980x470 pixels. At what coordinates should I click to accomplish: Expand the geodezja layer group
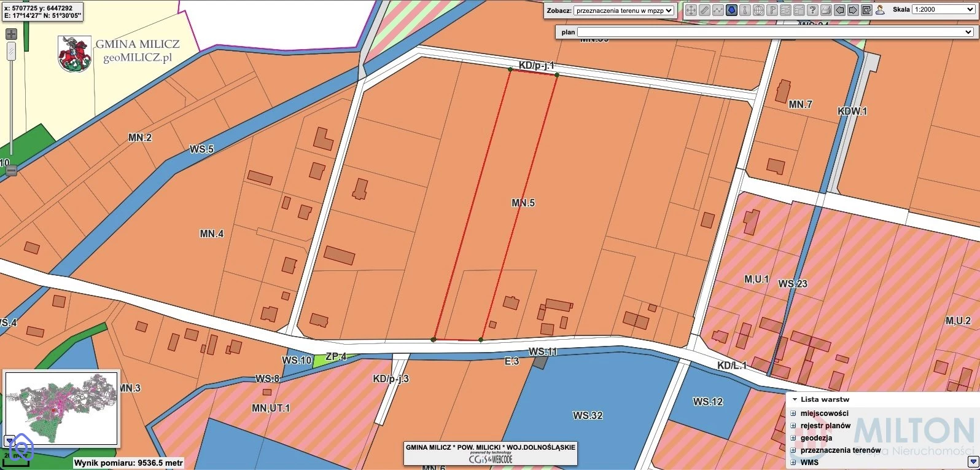click(x=793, y=438)
